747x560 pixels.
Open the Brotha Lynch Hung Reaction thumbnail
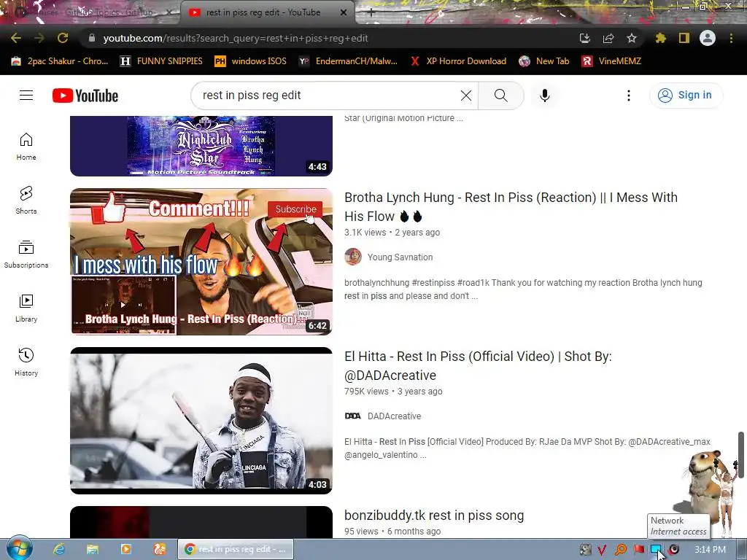coord(201,262)
